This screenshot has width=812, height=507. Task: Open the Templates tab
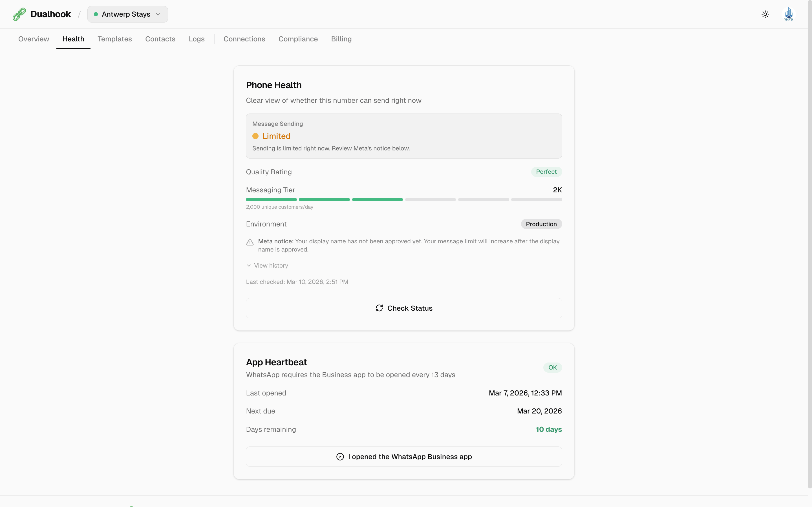click(x=115, y=39)
